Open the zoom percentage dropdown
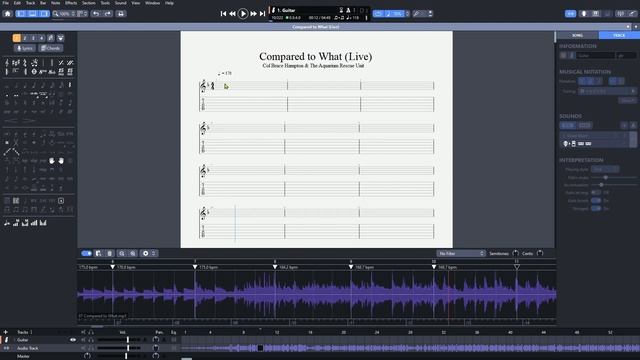Viewport: 640px width, 360px height. 64,13
